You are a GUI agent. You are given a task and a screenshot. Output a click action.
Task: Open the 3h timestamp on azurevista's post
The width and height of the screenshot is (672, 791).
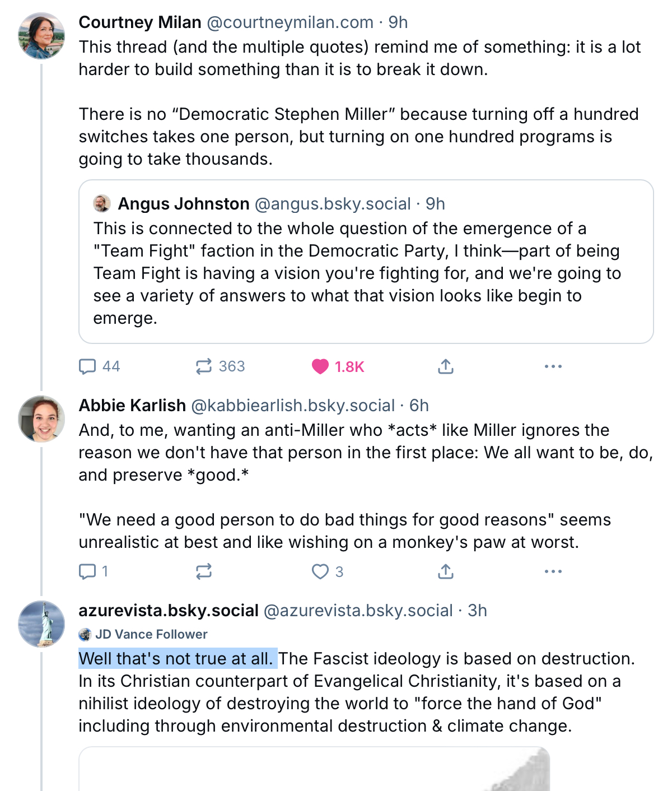[x=477, y=611]
